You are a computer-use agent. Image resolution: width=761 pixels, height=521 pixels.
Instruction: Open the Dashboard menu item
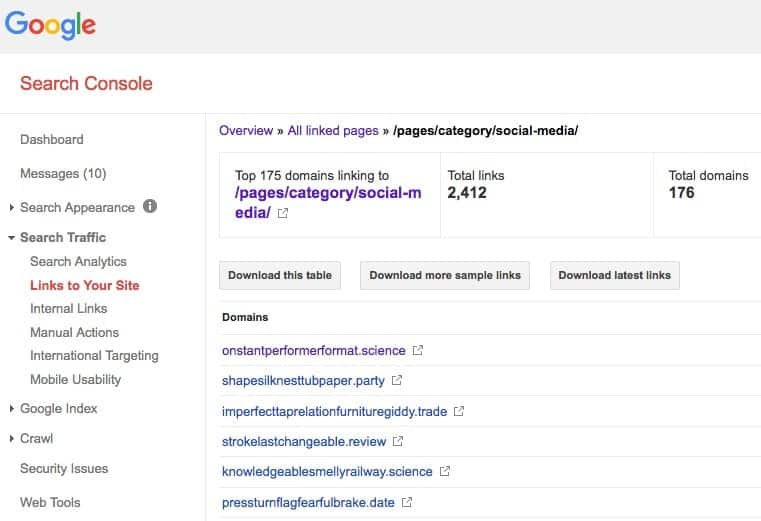pyautogui.click(x=52, y=139)
